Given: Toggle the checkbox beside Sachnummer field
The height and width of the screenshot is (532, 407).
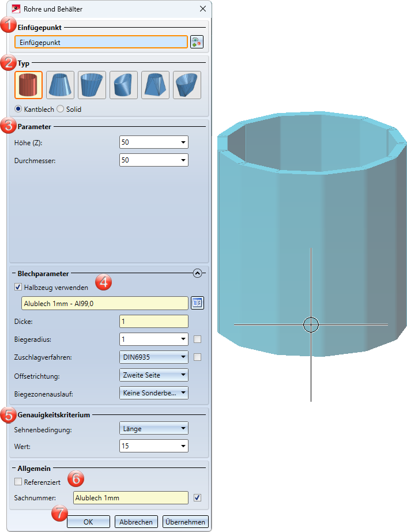Looking at the screenshot, I should (197, 497).
